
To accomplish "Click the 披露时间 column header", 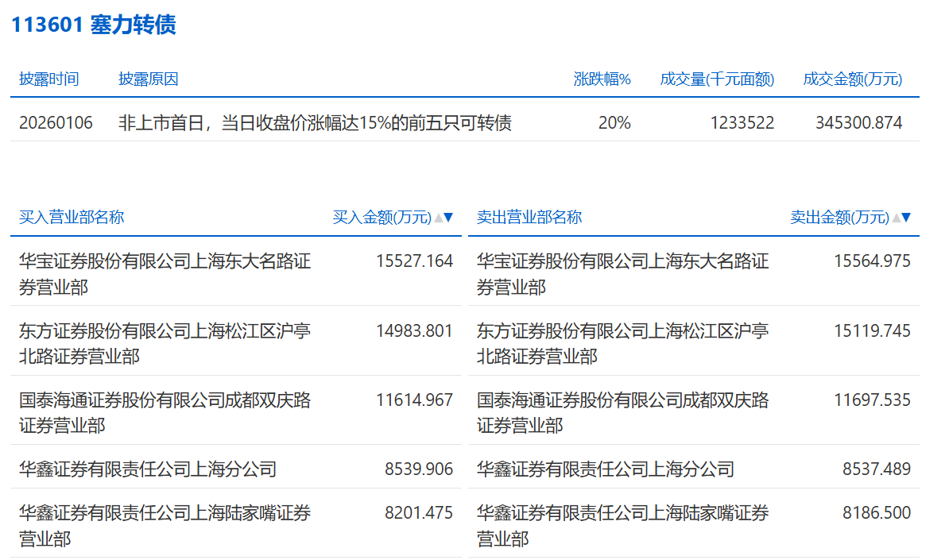I will 49,79.
